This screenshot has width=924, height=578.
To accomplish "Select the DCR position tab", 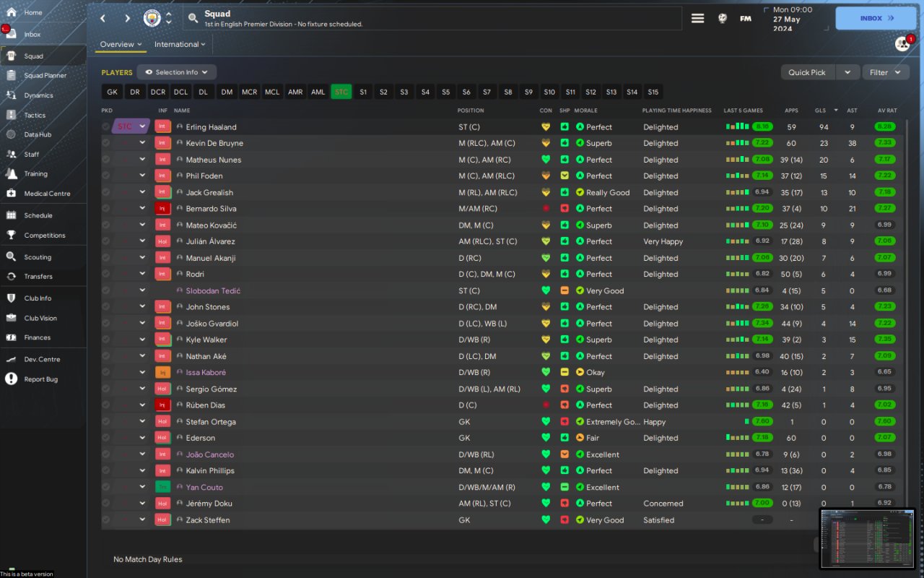I will pyautogui.click(x=158, y=92).
